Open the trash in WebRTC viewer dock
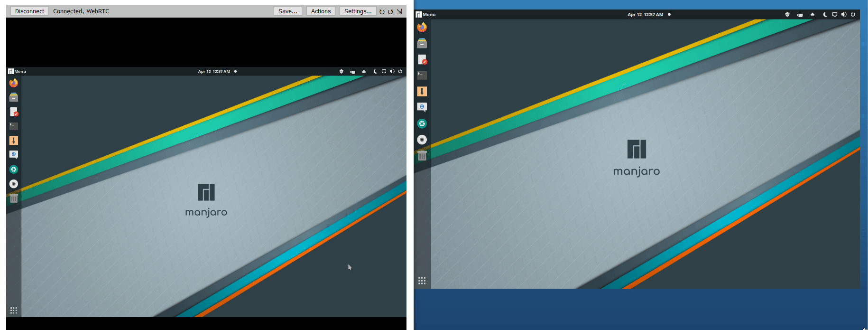The height and width of the screenshot is (330, 868). (14, 198)
